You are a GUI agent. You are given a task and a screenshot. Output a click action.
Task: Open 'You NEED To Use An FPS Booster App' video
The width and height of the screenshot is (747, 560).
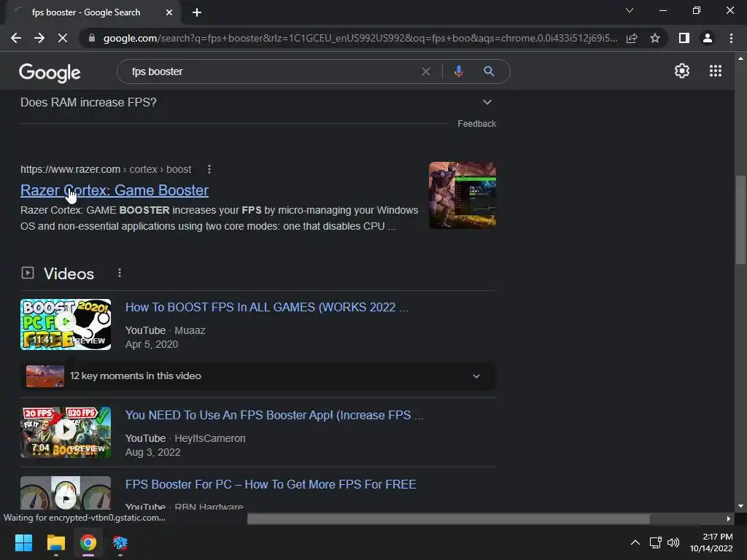274,415
